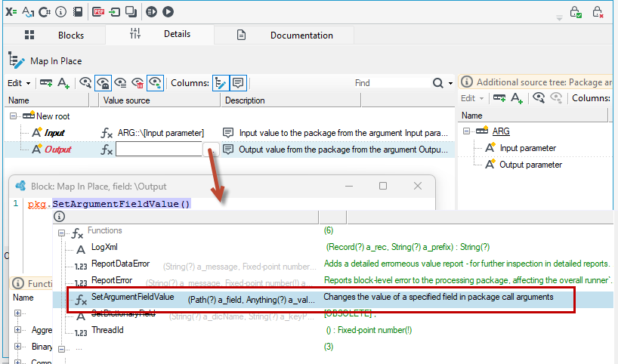Open the Edit dropdown in additional source tree
Screen dimensions: 618x364
pyautogui.click(x=471, y=98)
